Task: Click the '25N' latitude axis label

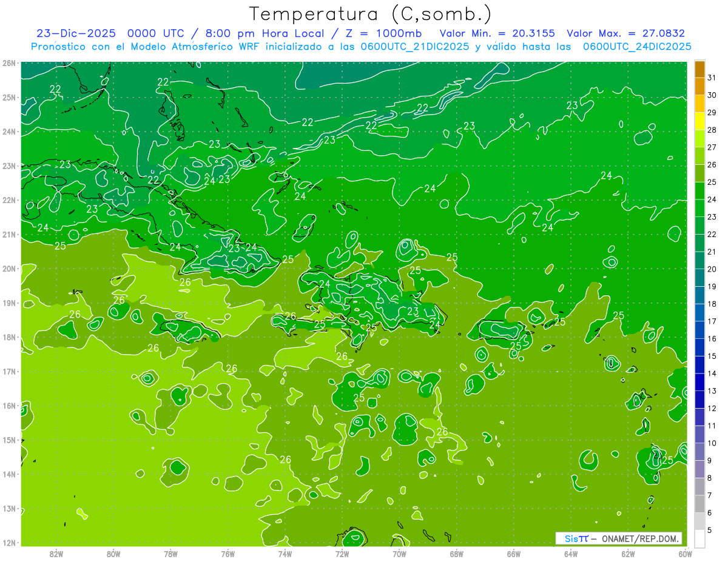Action: pos(9,97)
